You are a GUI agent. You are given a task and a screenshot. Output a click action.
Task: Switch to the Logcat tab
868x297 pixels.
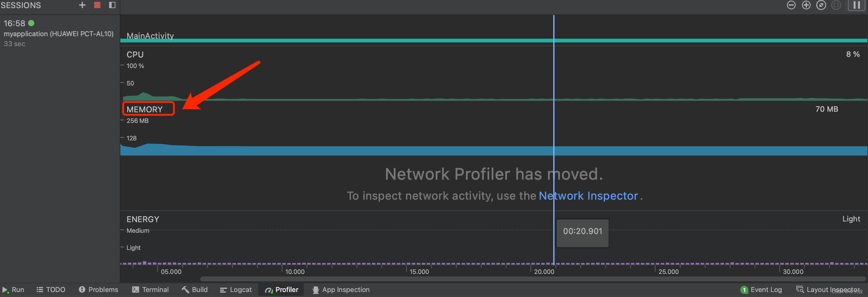pyautogui.click(x=236, y=290)
